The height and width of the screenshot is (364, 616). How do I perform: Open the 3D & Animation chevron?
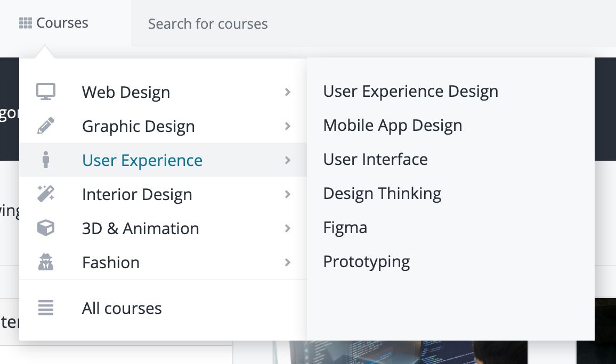tap(288, 228)
